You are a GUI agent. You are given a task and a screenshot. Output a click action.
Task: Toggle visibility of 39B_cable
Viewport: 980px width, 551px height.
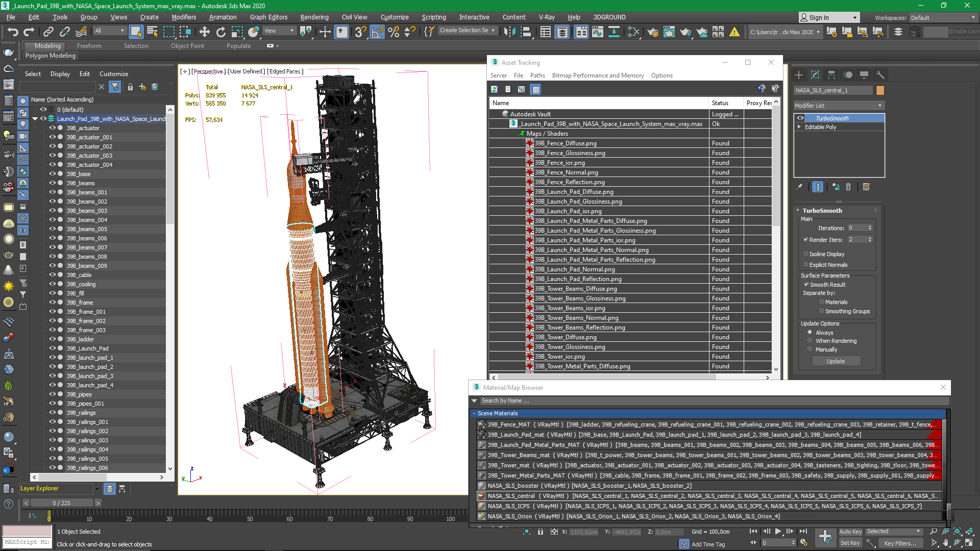pyautogui.click(x=52, y=275)
